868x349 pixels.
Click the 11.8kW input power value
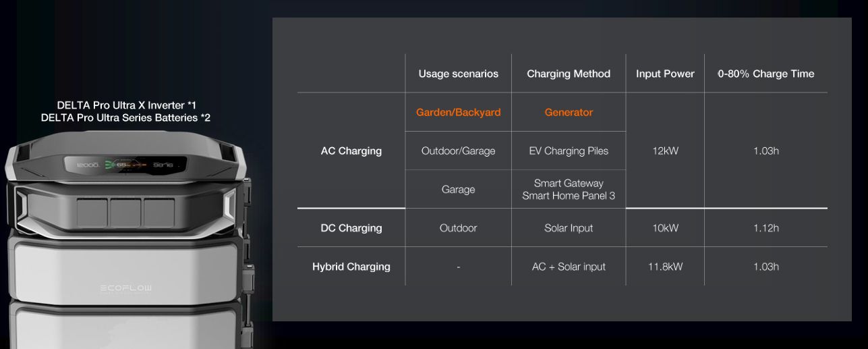pyautogui.click(x=665, y=267)
